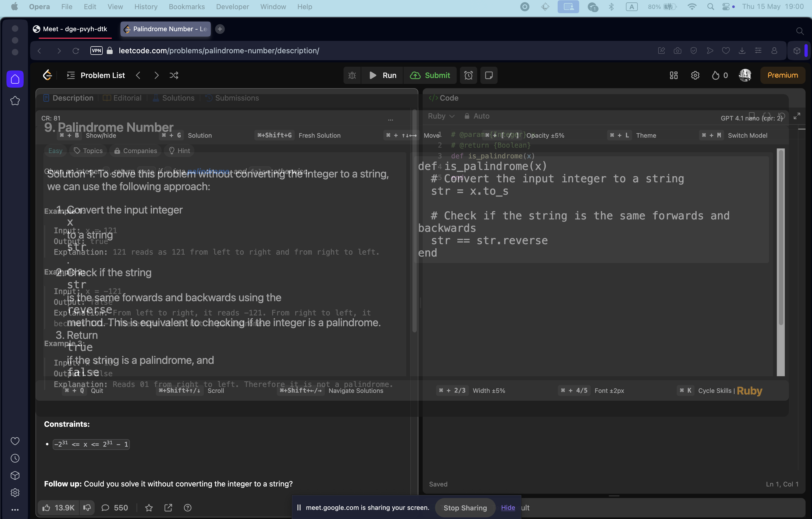
Task: Click macOS Wi-Fi status icon
Action: coord(692,7)
